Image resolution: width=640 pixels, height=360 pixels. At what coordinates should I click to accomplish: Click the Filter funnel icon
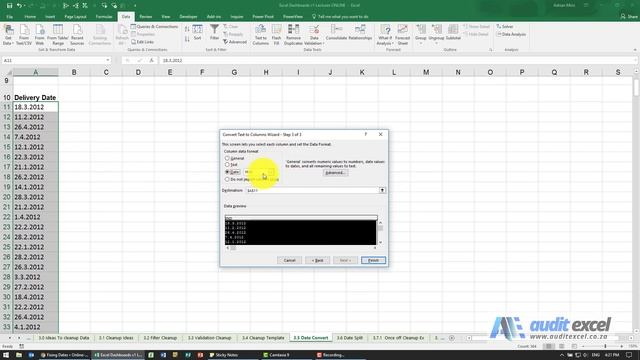(214, 32)
